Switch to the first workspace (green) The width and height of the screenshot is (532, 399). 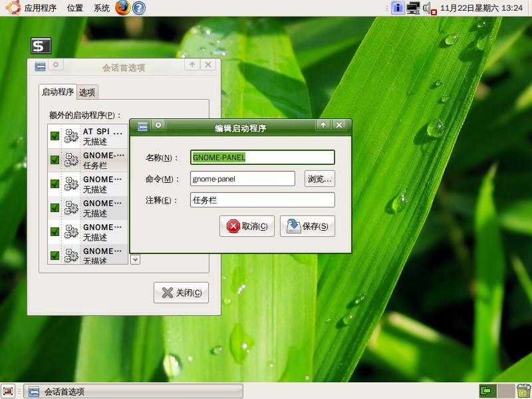pyautogui.click(x=488, y=391)
